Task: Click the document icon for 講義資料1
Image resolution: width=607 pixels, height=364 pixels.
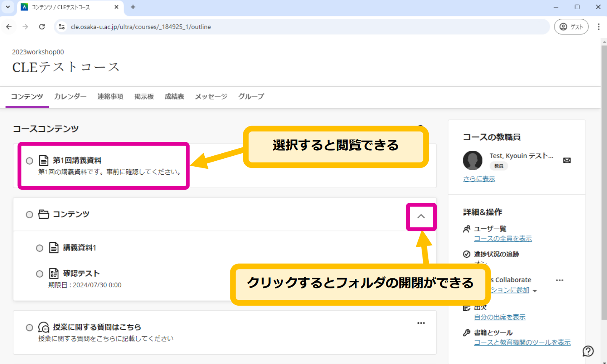Action: (54, 248)
